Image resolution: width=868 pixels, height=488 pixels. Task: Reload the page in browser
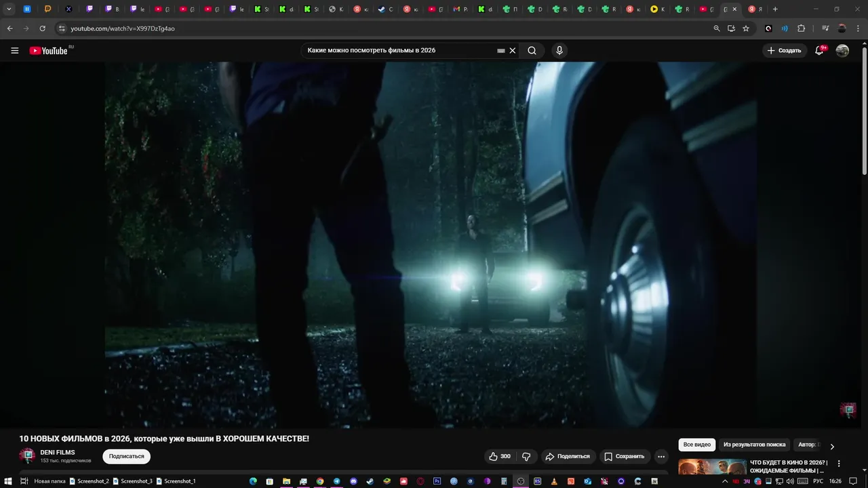(x=42, y=28)
